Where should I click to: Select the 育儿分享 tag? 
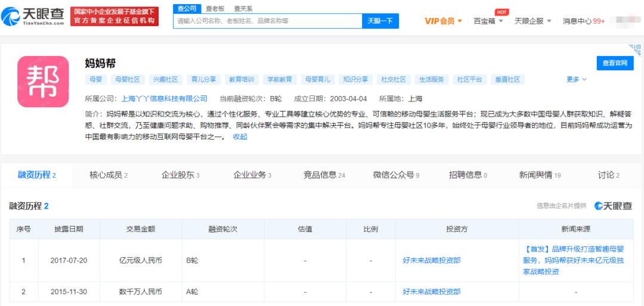coord(203,79)
